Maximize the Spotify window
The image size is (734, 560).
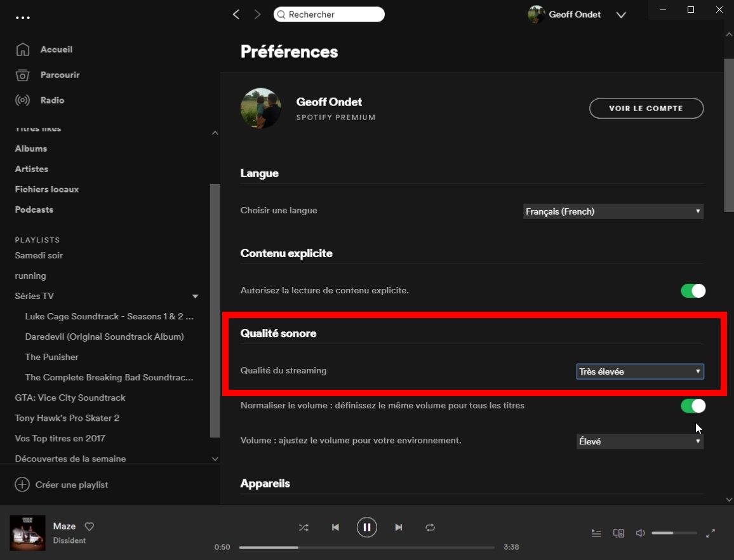tap(690, 10)
